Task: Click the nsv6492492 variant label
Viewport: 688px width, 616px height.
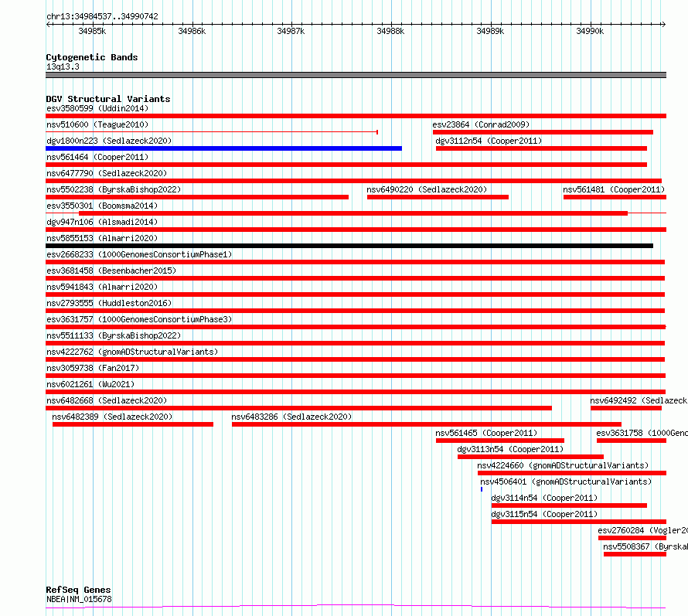Action: tap(639, 400)
